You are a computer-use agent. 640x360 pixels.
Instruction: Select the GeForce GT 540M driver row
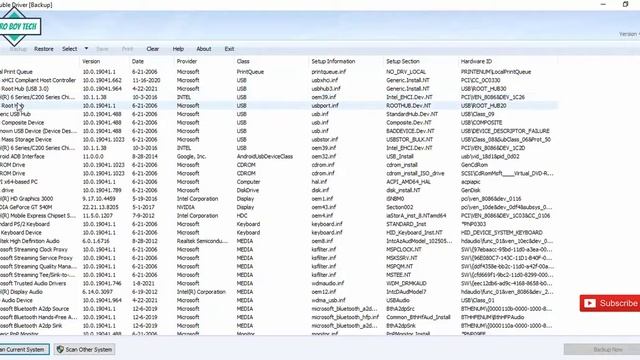279,207
